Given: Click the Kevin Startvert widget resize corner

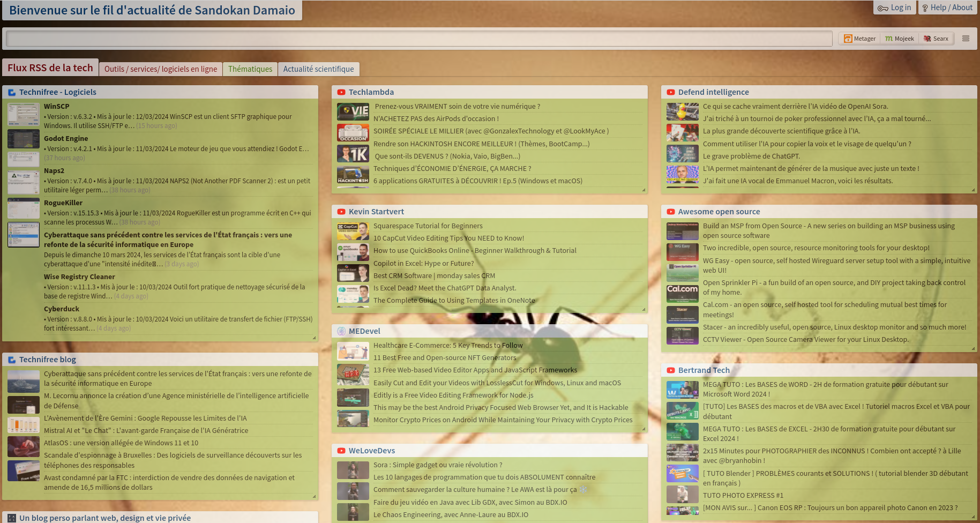Looking at the screenshot, I should tap(644, 309).
